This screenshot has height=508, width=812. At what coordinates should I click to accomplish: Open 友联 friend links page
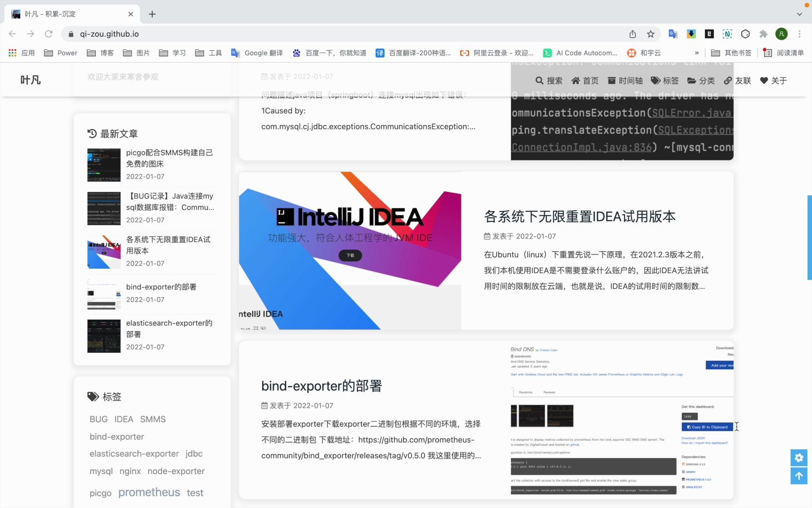coord(737,81)
